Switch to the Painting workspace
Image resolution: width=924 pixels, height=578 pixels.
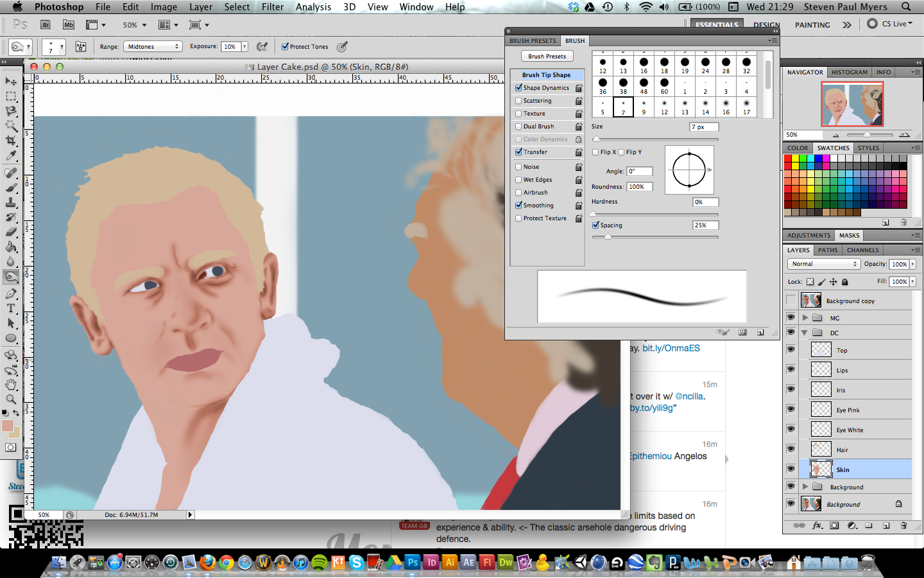[812, 25]
